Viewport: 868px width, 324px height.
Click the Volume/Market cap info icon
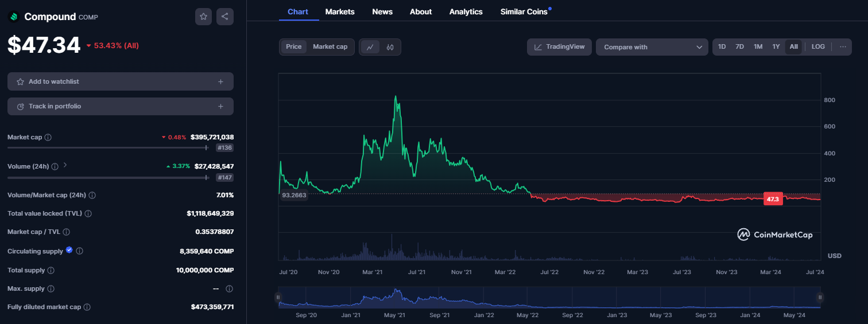(x=92, y=195)
